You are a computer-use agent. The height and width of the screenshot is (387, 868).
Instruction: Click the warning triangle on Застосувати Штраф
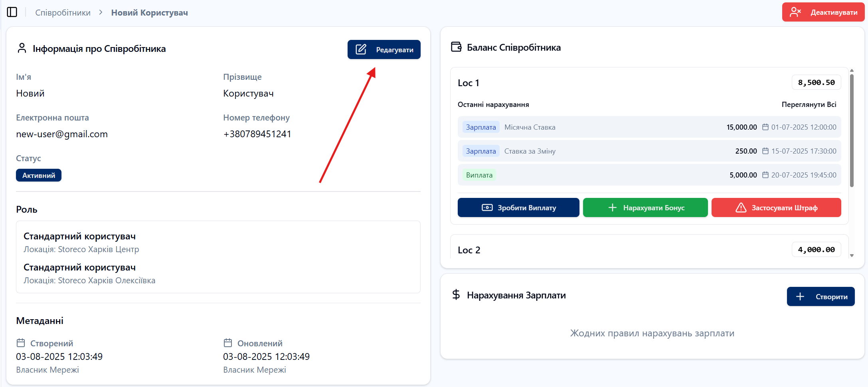(x=741, y=208)
